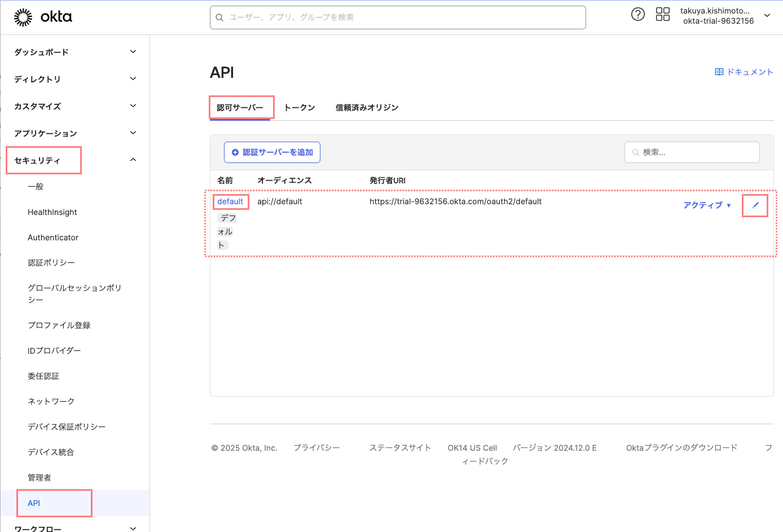Screen dimensions: 783x532
Task: Open the プライバシー footer link
Action: 316,448
